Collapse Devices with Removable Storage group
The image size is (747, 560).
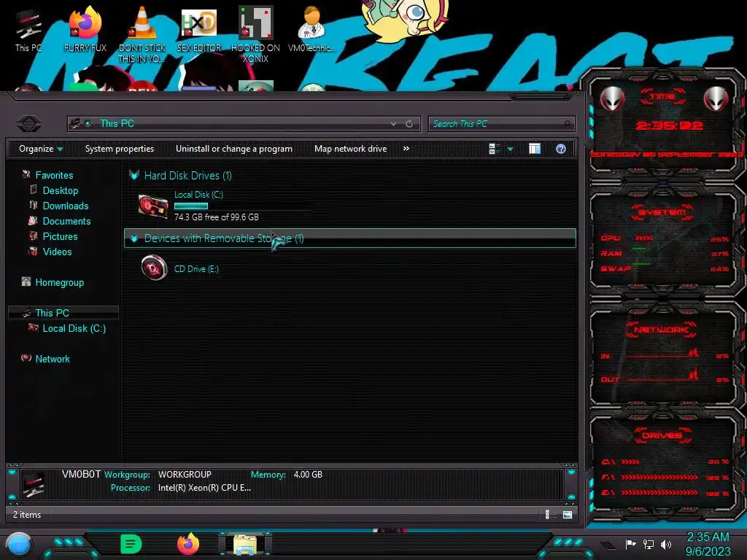click(x=134, y=238)
